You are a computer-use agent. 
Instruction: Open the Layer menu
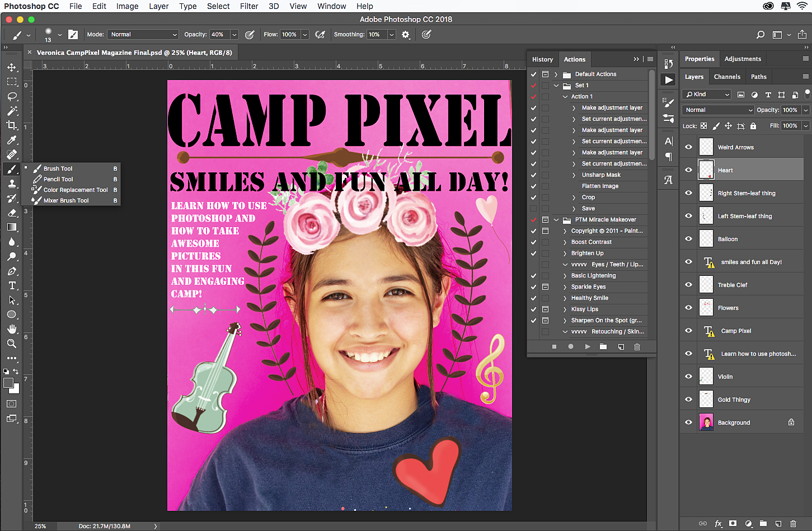point(159,6)
